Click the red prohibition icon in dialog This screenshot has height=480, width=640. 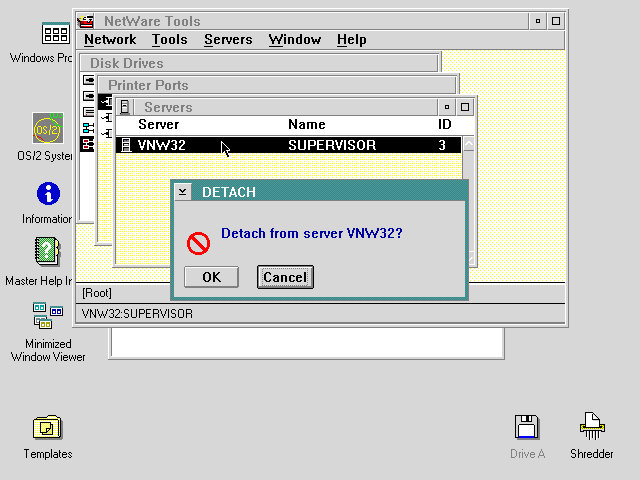(x=198, y=244)
